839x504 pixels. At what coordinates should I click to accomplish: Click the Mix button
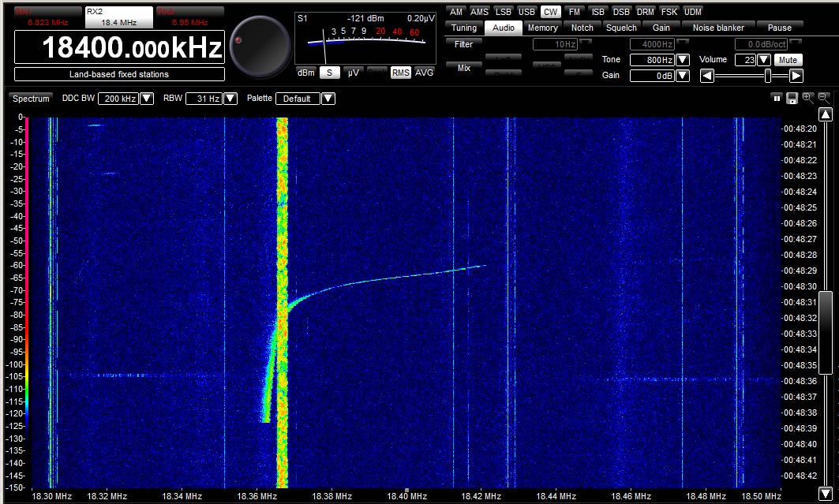point(463,68)
